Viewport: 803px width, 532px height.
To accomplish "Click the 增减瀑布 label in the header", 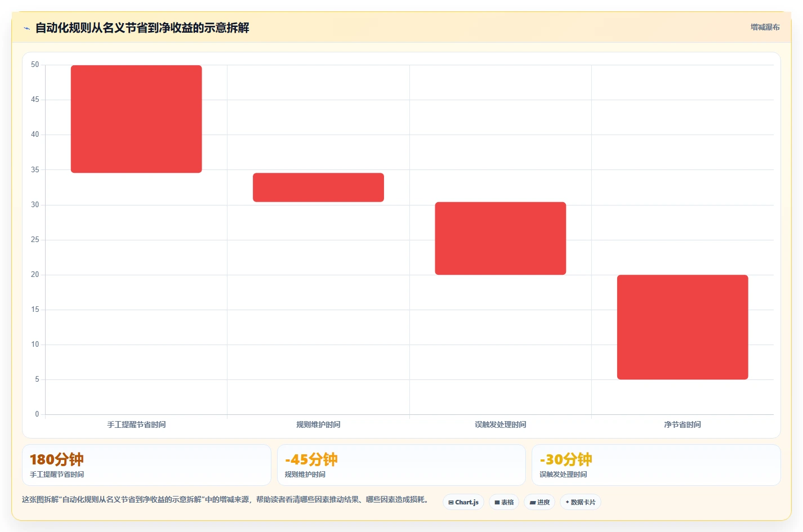I will click(765, 27).
